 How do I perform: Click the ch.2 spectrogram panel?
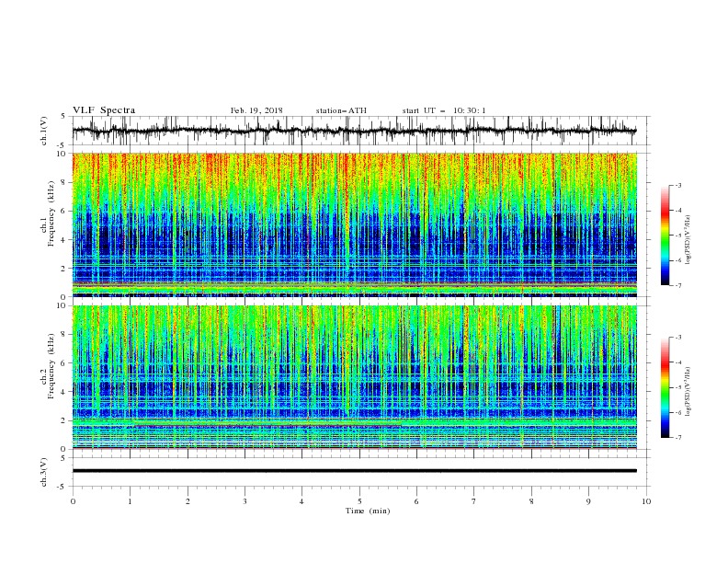pyautogui.click(x=354, y=377)
